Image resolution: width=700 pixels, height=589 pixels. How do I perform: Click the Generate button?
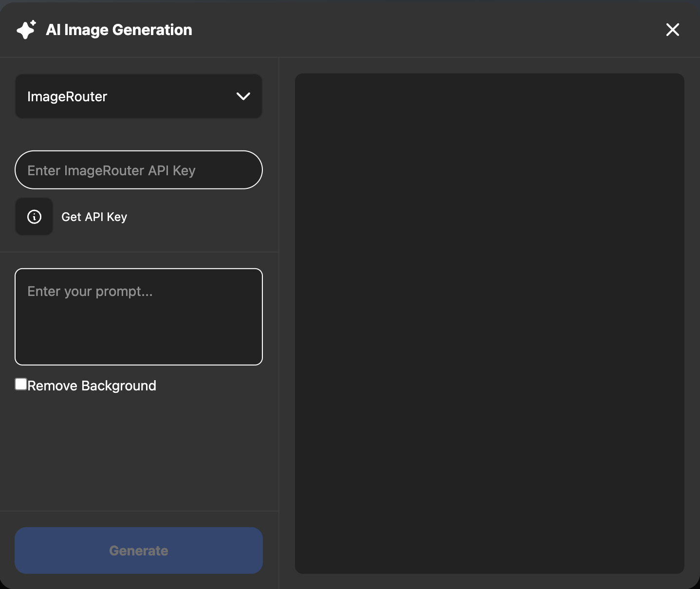point(139,551)
